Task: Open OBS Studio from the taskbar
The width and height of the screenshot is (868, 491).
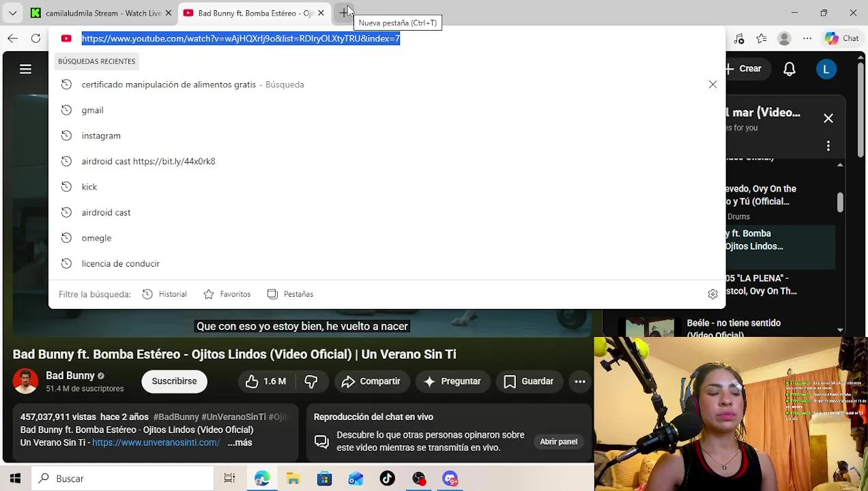Action: (x=419, y=479)
